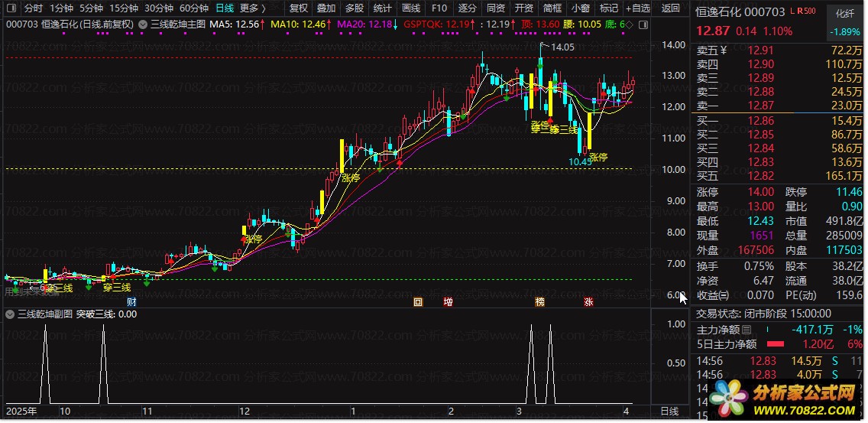Expand the 三线乾坤主图 indicator dropdown
Image resolution: width=868 pixels, height=423 pixels.
click(142, 24)
